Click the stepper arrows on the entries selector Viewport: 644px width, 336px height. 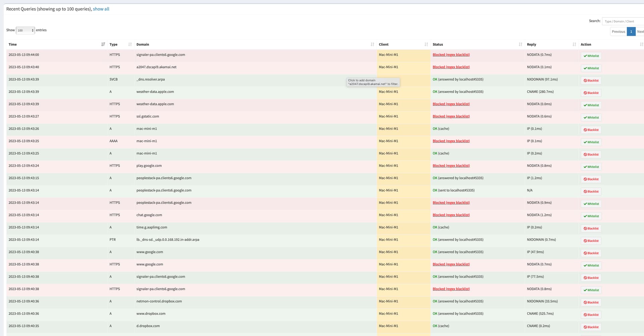tap(33, 30)
